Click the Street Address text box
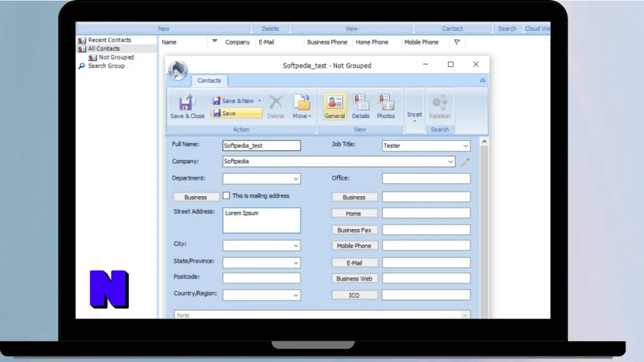 pos(262,221)
